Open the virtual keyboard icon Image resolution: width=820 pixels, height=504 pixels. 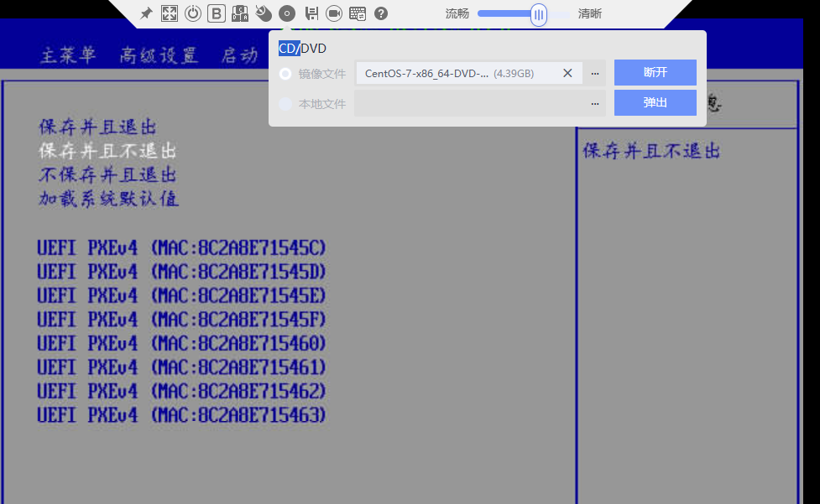(358, 13)
